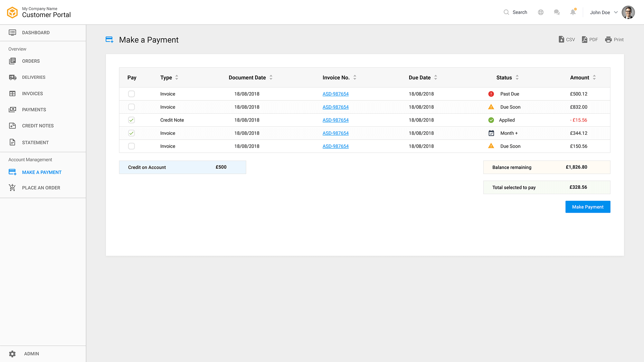Sort by Document Date column arrows
Image resolution: width=644 pixels, height=362 pixels.
271,78
